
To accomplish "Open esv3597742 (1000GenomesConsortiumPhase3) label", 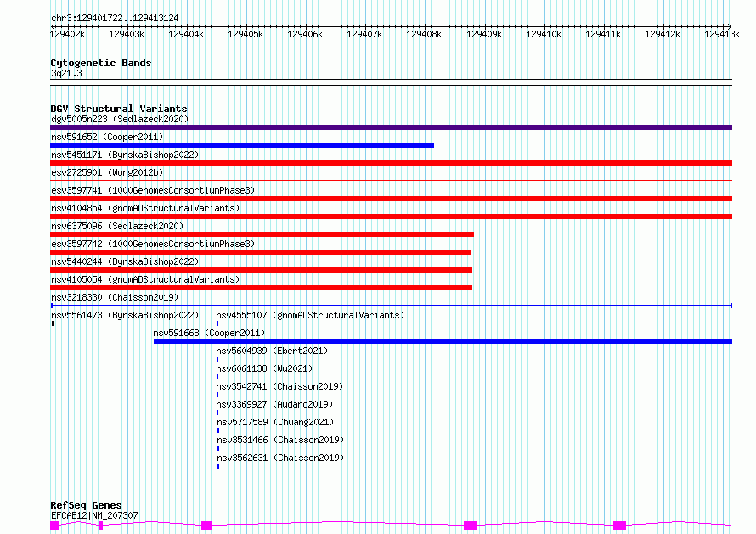I will (153, 244).
